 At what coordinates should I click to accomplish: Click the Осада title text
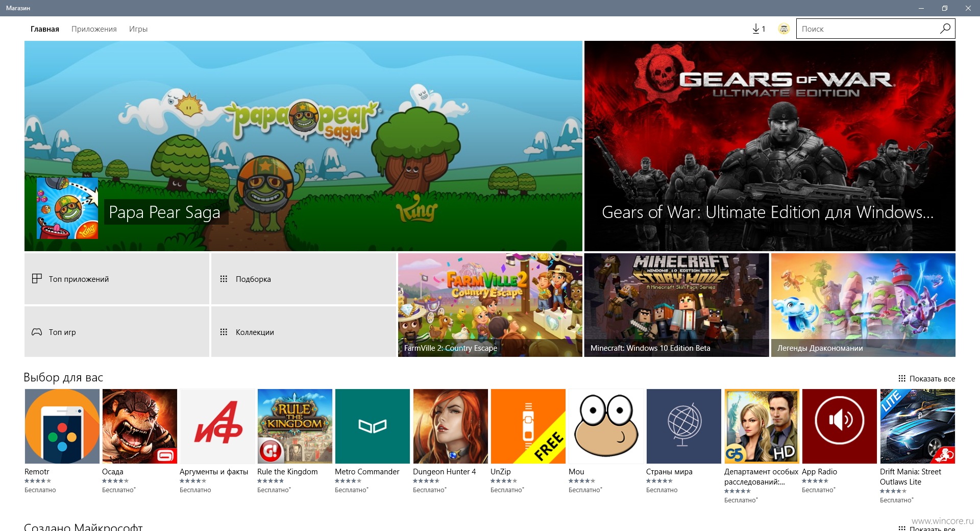click(x=113, y=472)
